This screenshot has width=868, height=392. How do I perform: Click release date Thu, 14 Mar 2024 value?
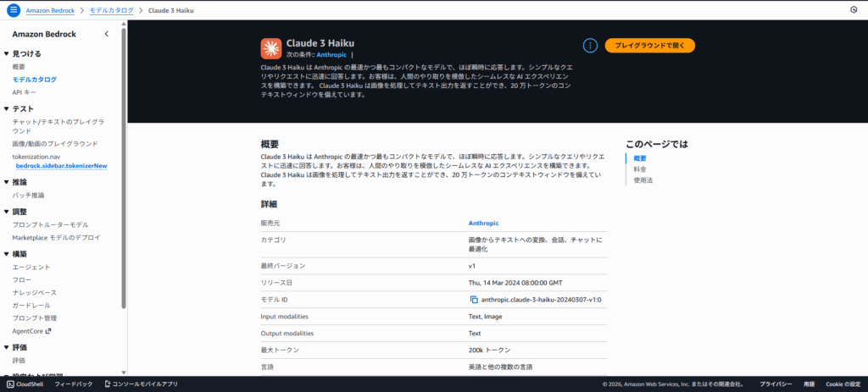click(x=515, y=283)
